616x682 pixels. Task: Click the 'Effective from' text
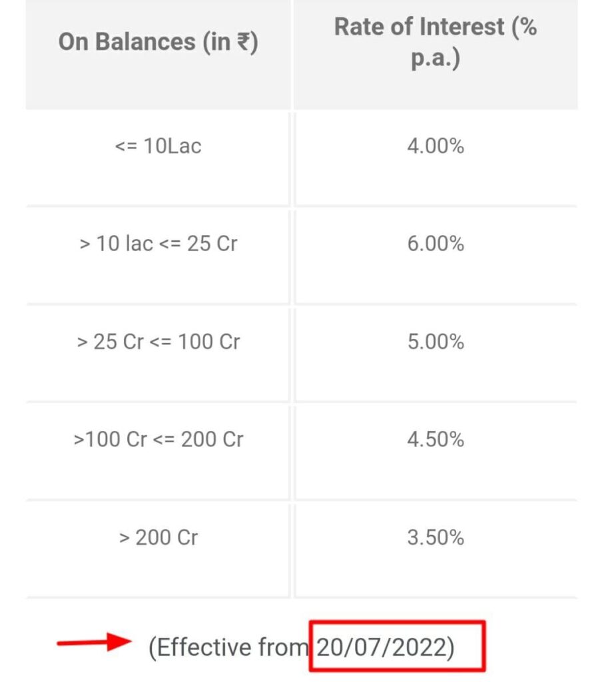pos(229,647)
